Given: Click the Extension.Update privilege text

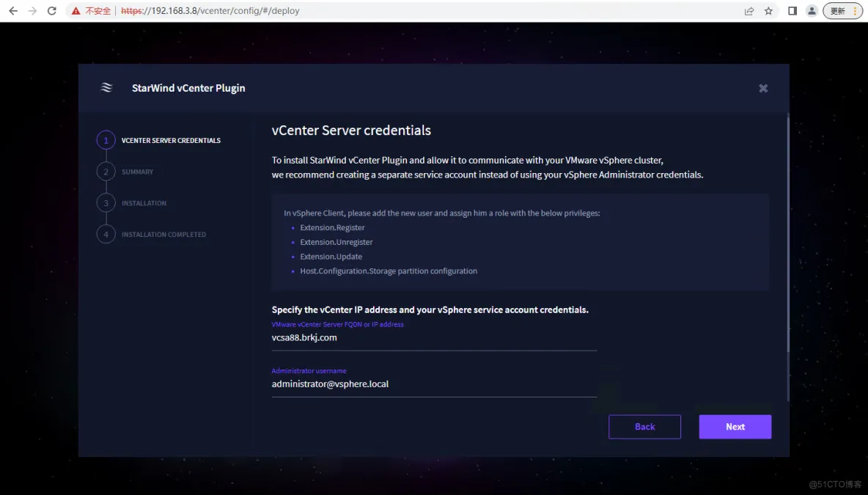Looking at the screenshot, I should pos(331,257).
